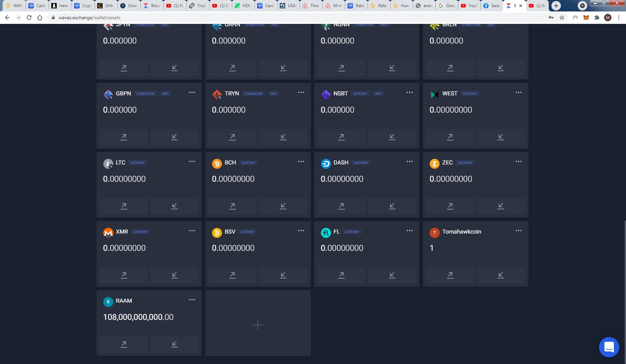Receive NSBT via incoming arrow button
Viewport: 626px width, 364px height.
(x=392, y=137)
